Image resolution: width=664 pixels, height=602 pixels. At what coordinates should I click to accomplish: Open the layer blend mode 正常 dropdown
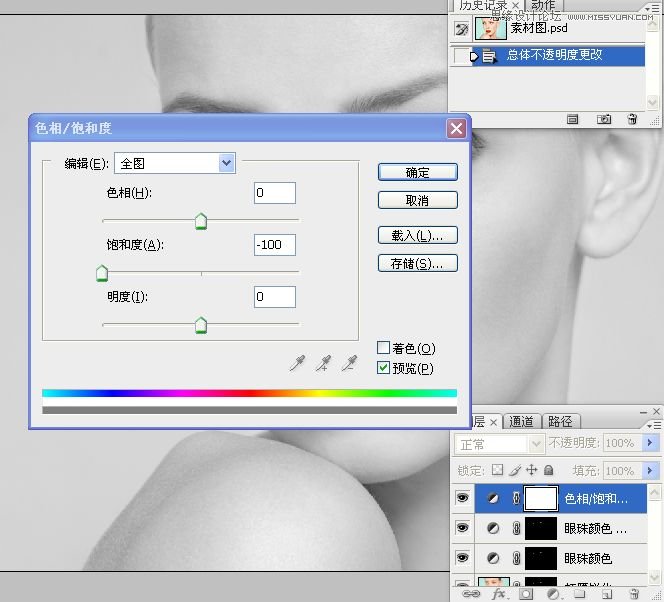(x=499, y=443)
